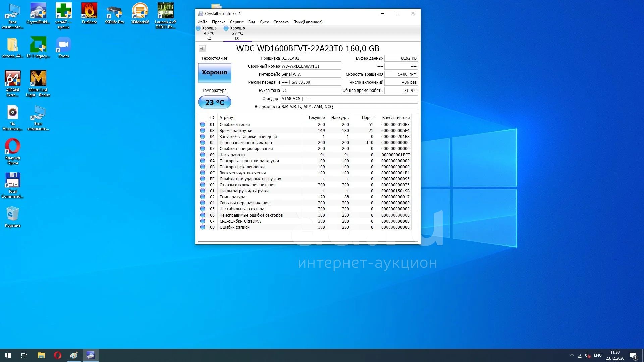
Task: Click the 5400 RPM rotation speed value
Action: coord(401,74)
